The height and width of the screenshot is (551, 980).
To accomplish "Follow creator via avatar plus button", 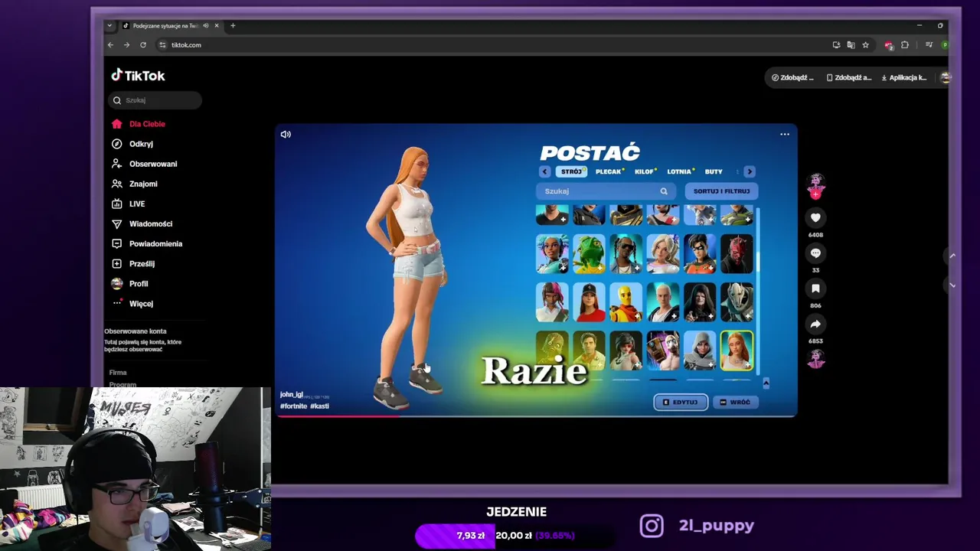I will [815, 194].
